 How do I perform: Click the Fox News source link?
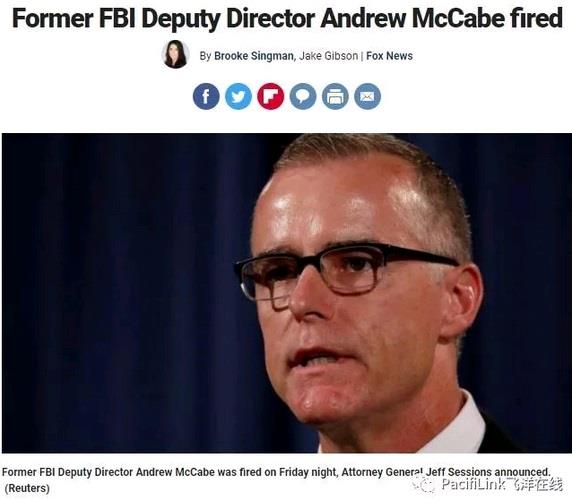(x=389, y=56)
